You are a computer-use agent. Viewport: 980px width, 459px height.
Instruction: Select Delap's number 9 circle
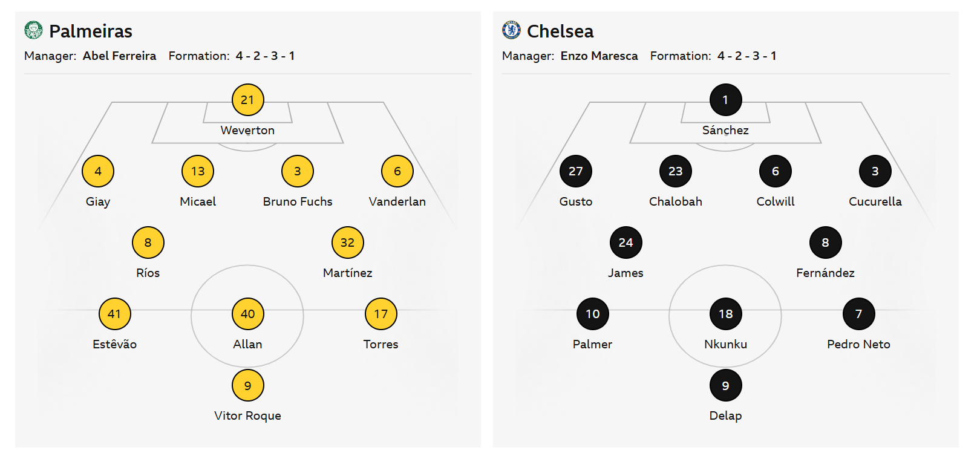725,385
